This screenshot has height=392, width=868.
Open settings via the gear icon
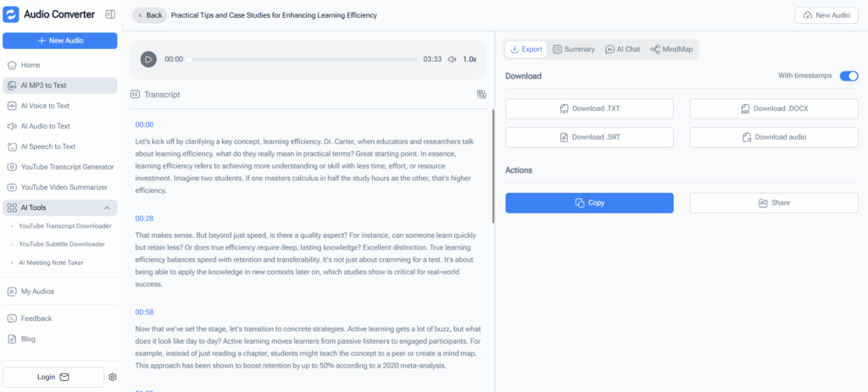(x=112, y=377)
